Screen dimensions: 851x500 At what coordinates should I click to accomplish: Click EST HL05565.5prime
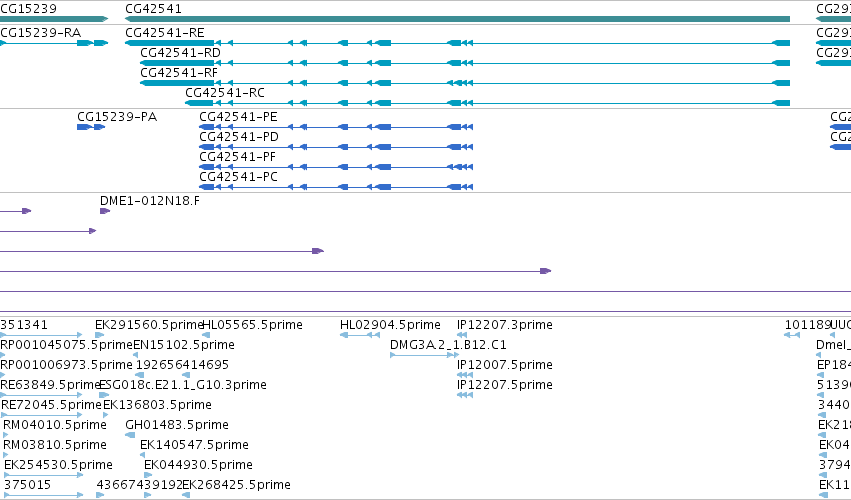tap(252, 325)
